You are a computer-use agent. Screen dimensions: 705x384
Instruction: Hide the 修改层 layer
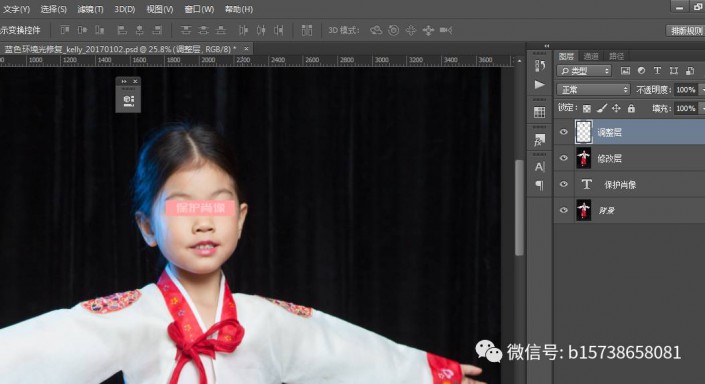(x=563, y=158)
